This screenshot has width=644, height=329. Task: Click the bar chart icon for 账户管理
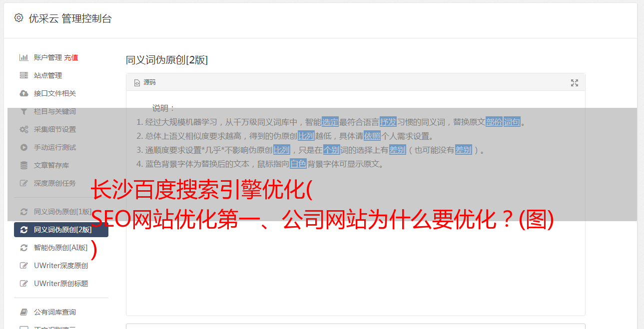23,57
